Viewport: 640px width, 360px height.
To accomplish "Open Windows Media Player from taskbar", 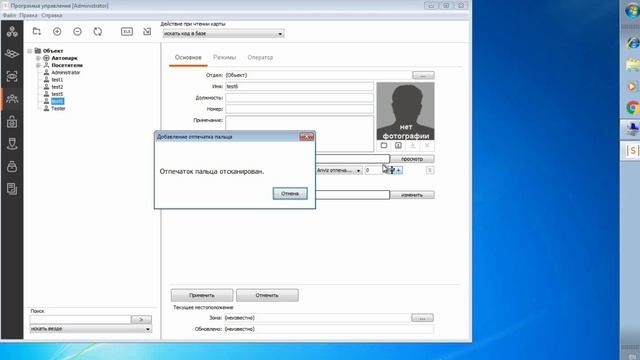I will coord(632,87).
